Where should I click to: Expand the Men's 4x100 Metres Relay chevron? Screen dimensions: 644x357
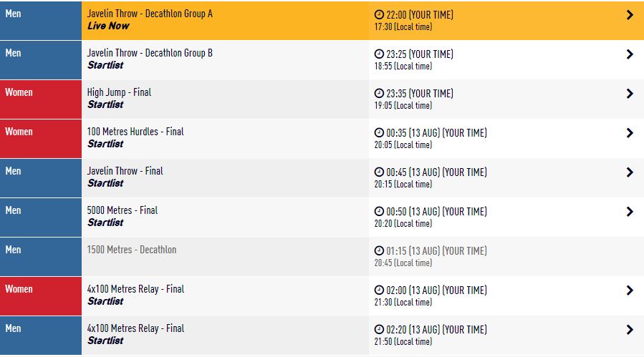(x=630, y=330)
